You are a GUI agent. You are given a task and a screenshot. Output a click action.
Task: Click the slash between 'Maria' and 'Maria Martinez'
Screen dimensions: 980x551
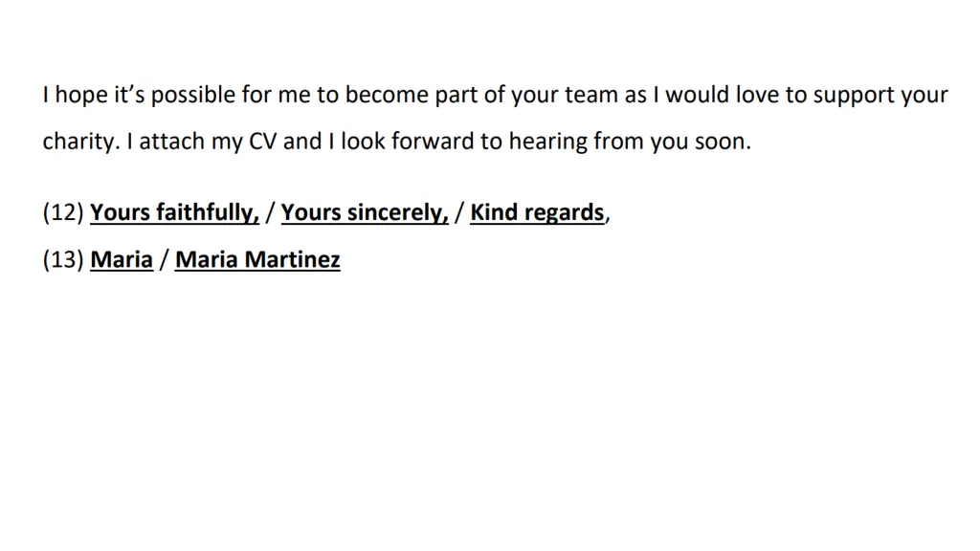click(164, 259)
